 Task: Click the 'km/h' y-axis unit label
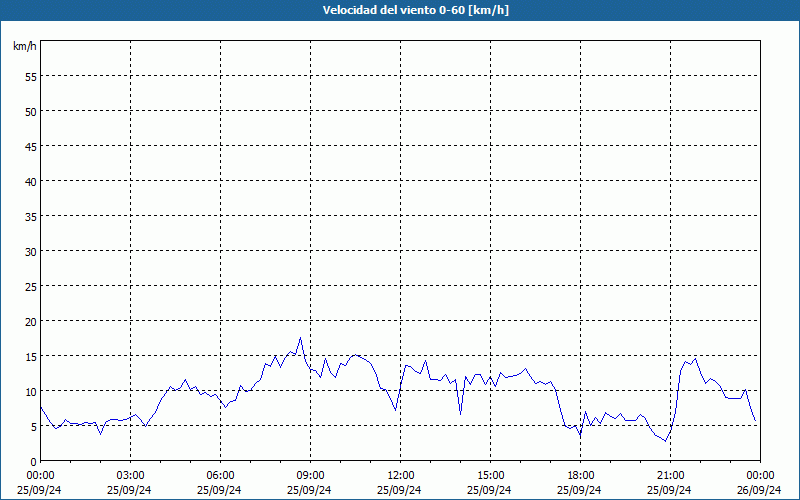tap(24, 46)
